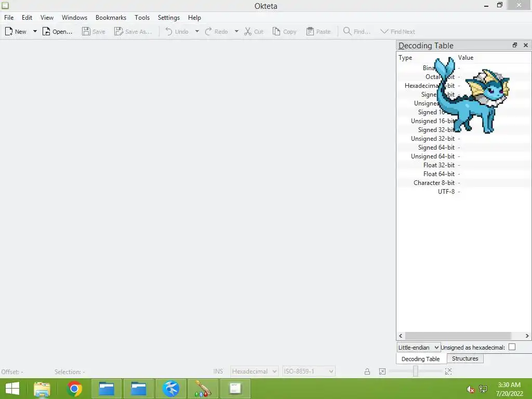This screenshot has width=532, height=399.
Task: Switch to the Decoding Table tab
Action: tap(421, 359)
